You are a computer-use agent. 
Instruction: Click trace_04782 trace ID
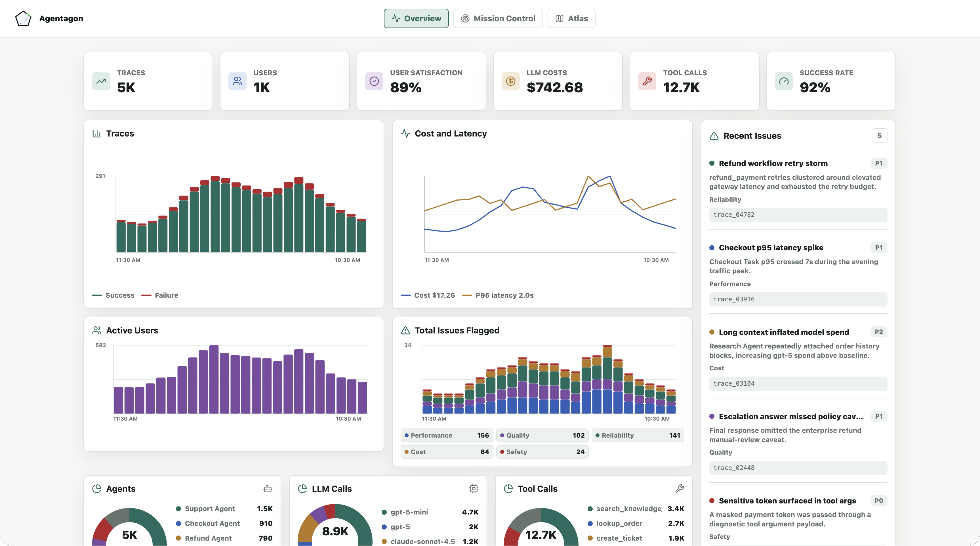click(798, 215)
